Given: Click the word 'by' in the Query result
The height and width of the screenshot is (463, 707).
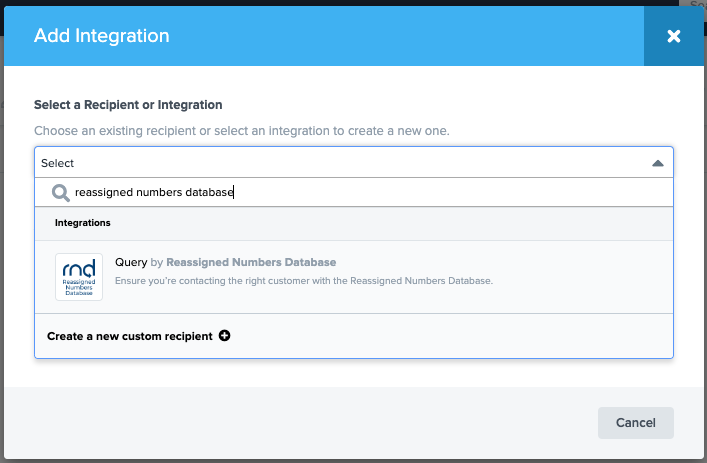Looking at the screenshot, I should [x=156, y=262].
